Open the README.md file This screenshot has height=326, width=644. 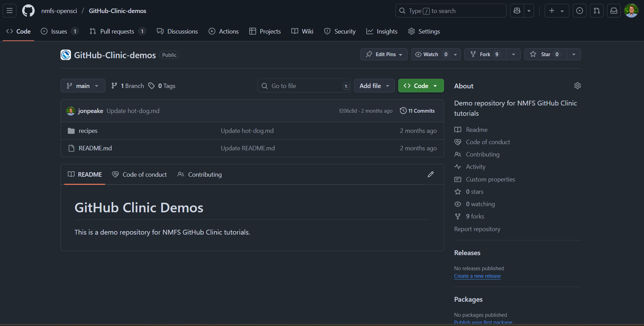pos(95,148)
